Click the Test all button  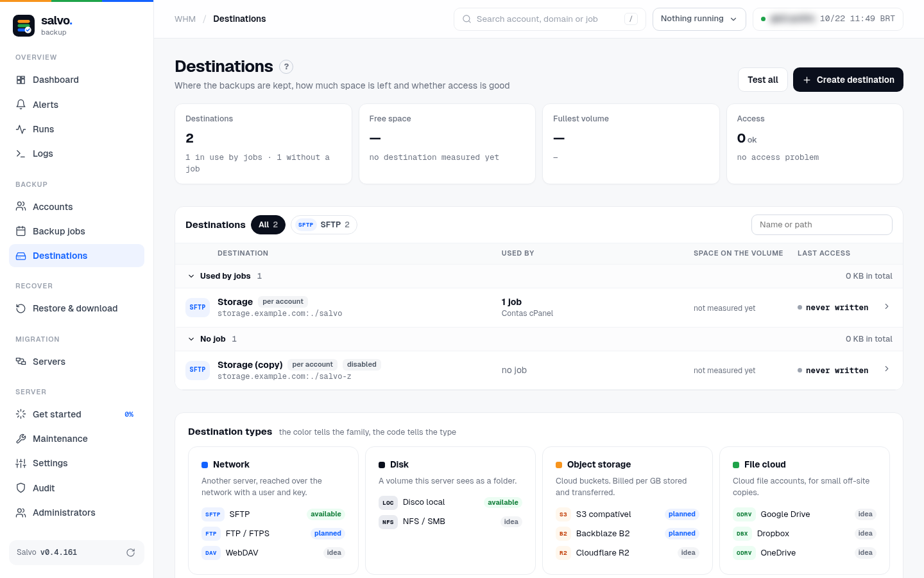pyautogui.click(x=763, y=80)
